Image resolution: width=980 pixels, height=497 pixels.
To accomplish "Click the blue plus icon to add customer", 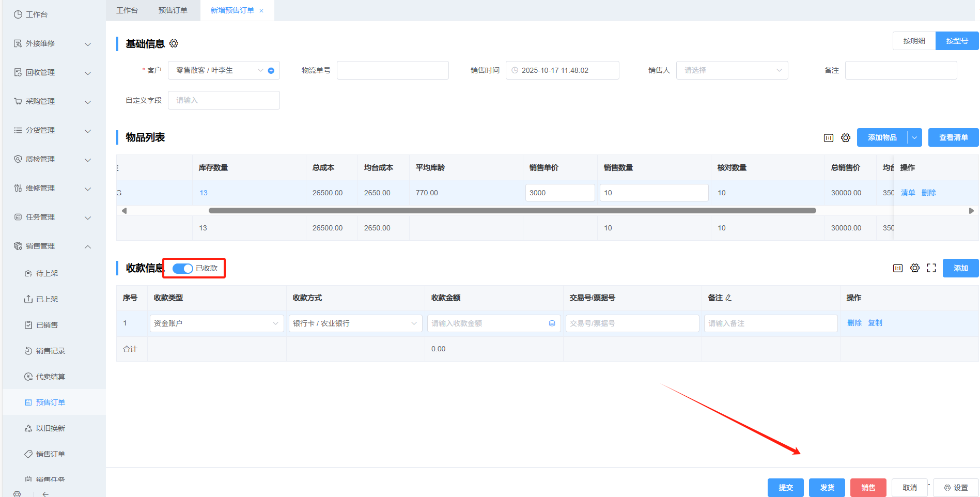I will tap(271, 71).
